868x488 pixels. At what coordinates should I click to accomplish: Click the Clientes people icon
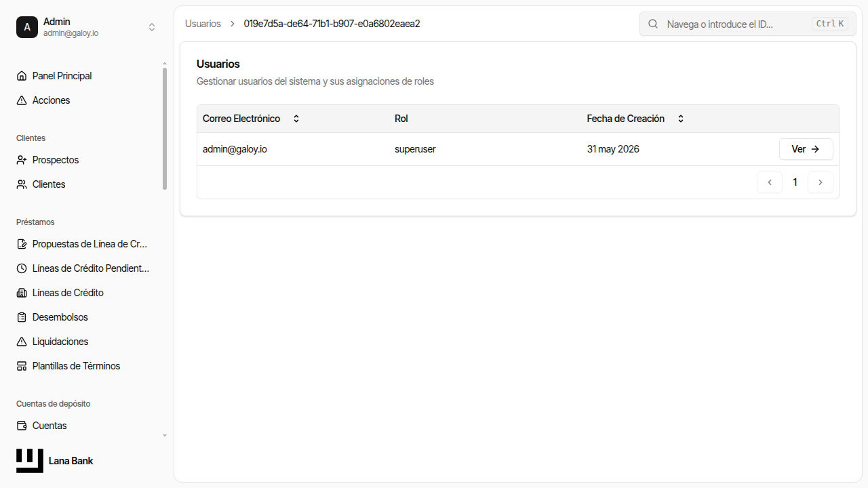22,184
